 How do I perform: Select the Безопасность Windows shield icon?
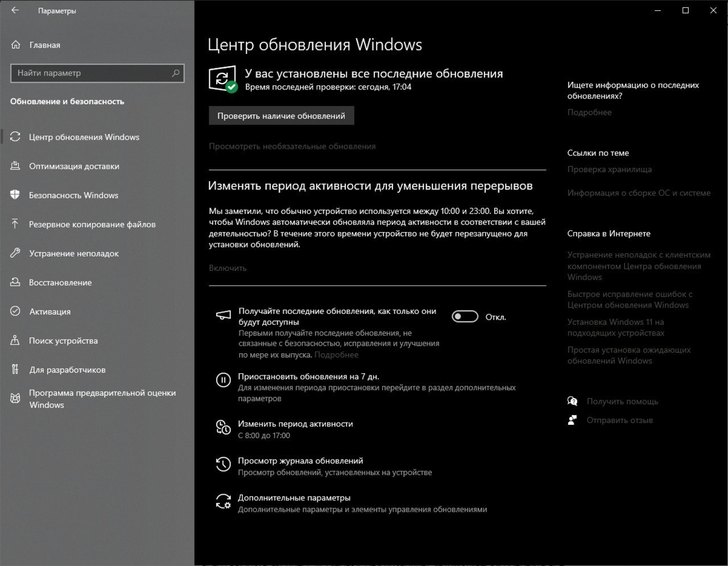click(15, 195)
